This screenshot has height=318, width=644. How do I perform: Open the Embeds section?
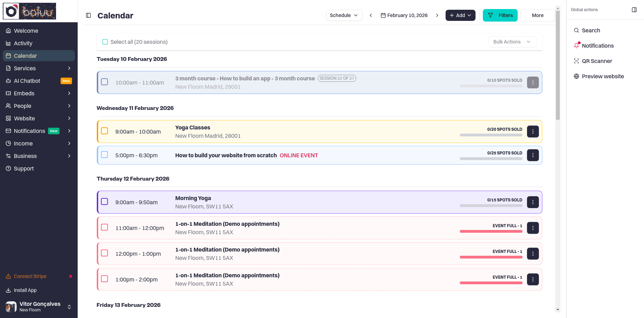[x=24, y=93]
